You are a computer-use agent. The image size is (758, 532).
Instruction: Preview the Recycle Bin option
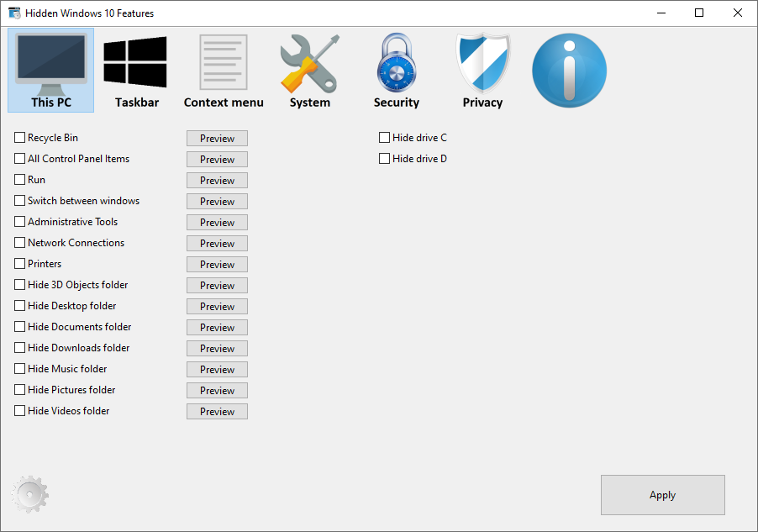click(x=217, y=139)
